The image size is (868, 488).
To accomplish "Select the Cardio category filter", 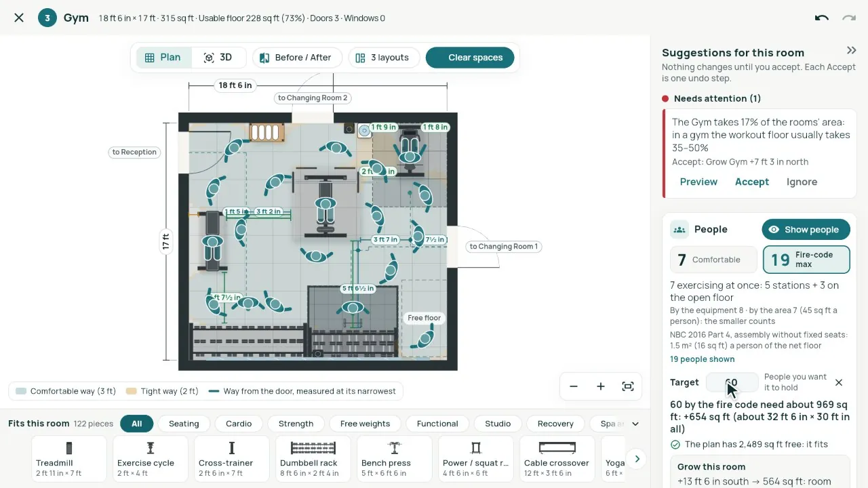I will click(x=239, y=424).
